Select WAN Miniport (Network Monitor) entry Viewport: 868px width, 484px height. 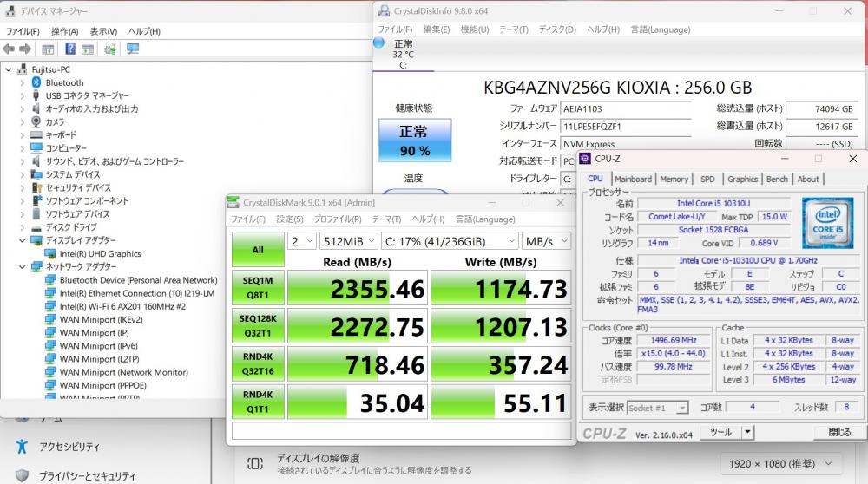coord(124,372)
